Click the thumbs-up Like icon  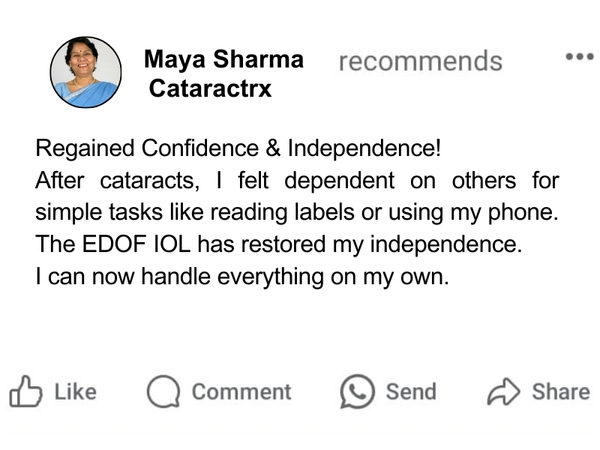click(x=26, y=391)
